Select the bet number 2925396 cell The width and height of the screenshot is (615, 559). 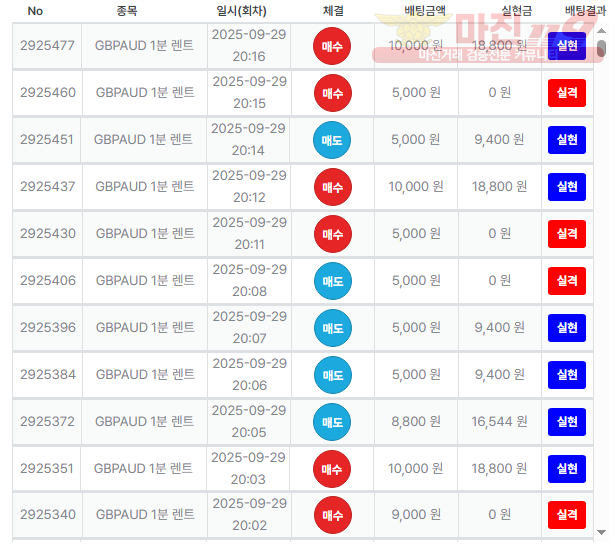click(x=47, y=328)
